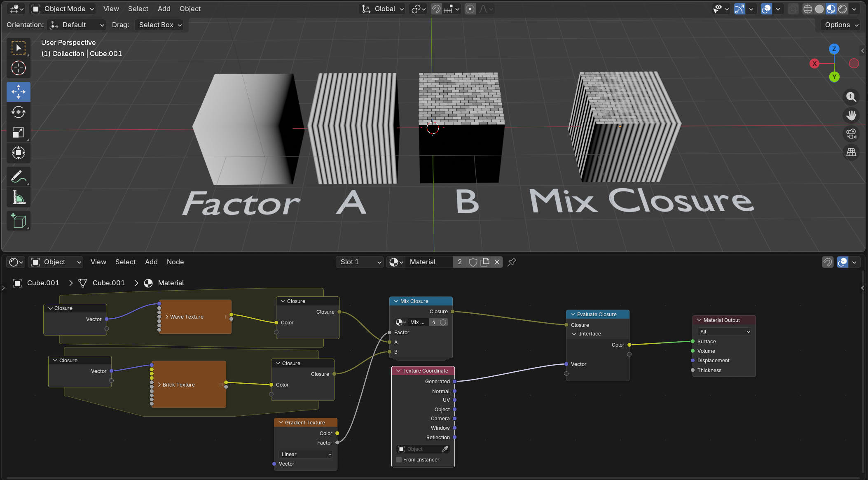Open the Material Output All target dropdown
The height and width of the screenshot is (480, 868).
(x=724, y=332)
